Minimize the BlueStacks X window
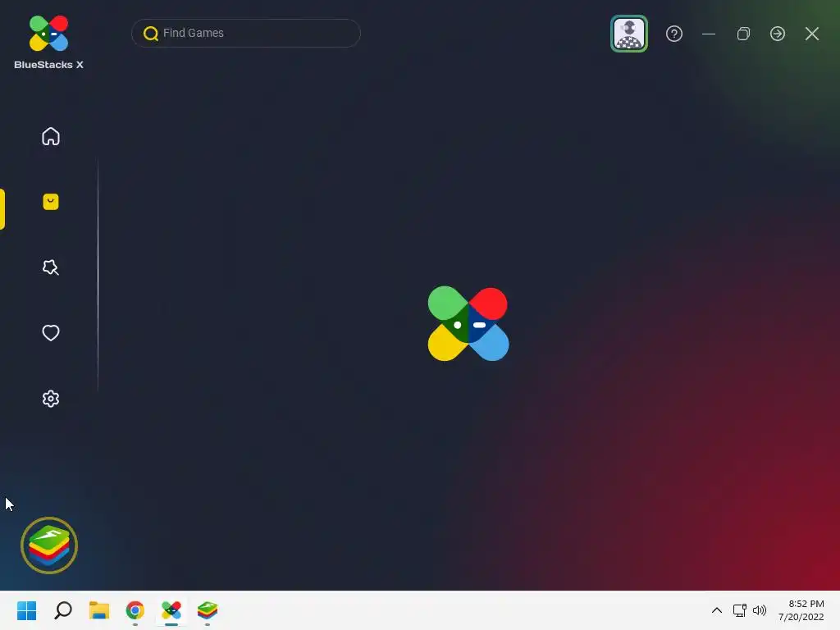The height and width of the screenshot is (630, 840). (709, 34)
